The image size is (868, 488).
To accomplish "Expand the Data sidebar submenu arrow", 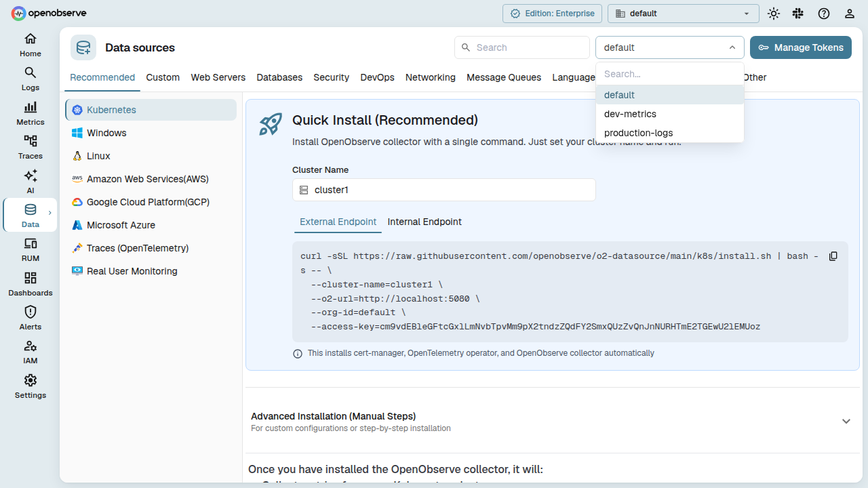I will point(50,213).
